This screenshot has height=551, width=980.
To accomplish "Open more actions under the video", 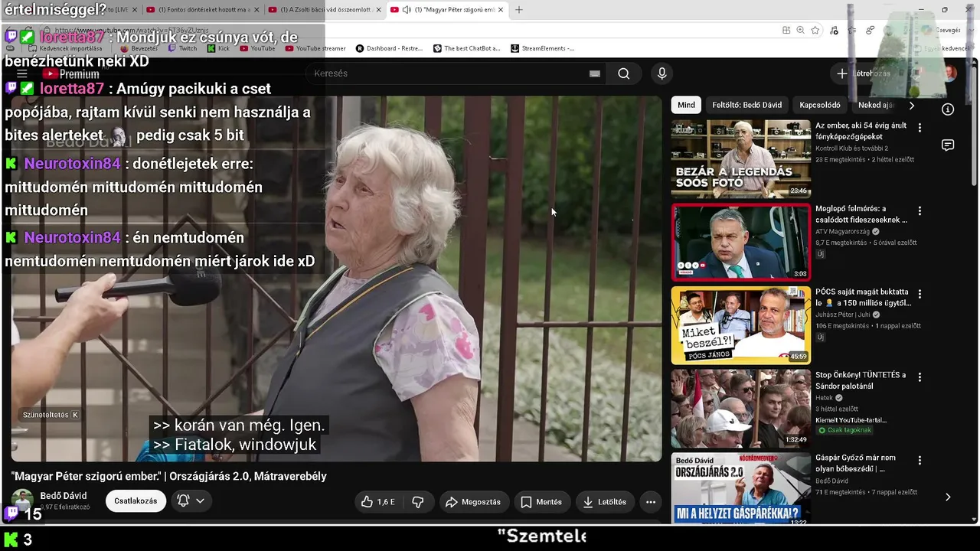I will click(651, 502).
